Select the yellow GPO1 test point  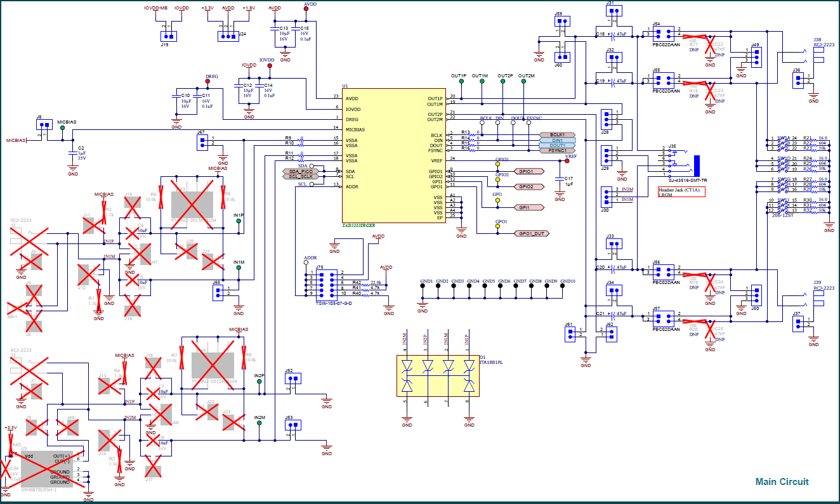[x=497, y=228]
